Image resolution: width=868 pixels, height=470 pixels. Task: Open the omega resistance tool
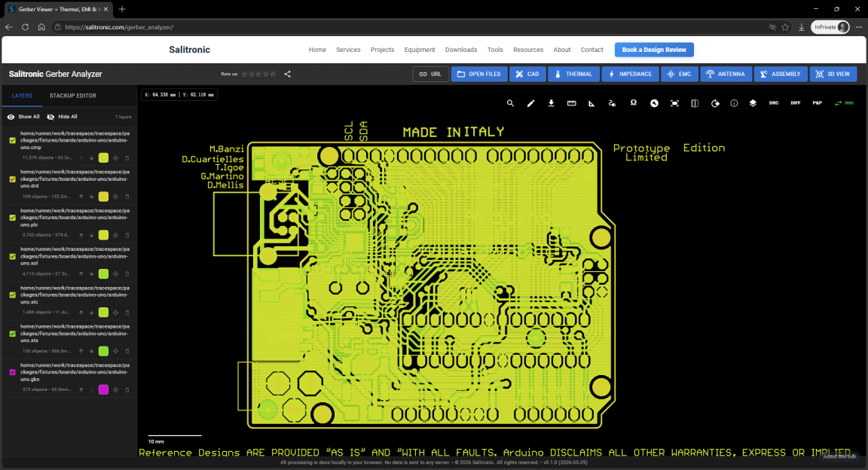pos(633,103)
